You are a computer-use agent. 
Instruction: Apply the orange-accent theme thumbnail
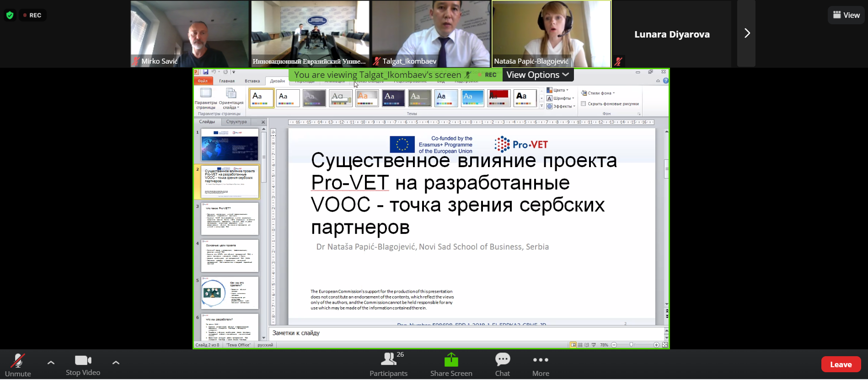(367, 98)
